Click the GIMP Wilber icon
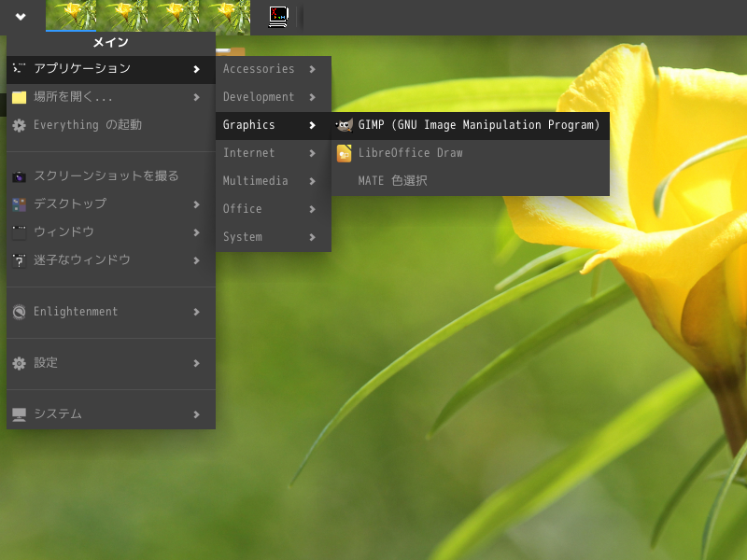The image size is (747, 560). pyautogui.click(x=344, y=125)
